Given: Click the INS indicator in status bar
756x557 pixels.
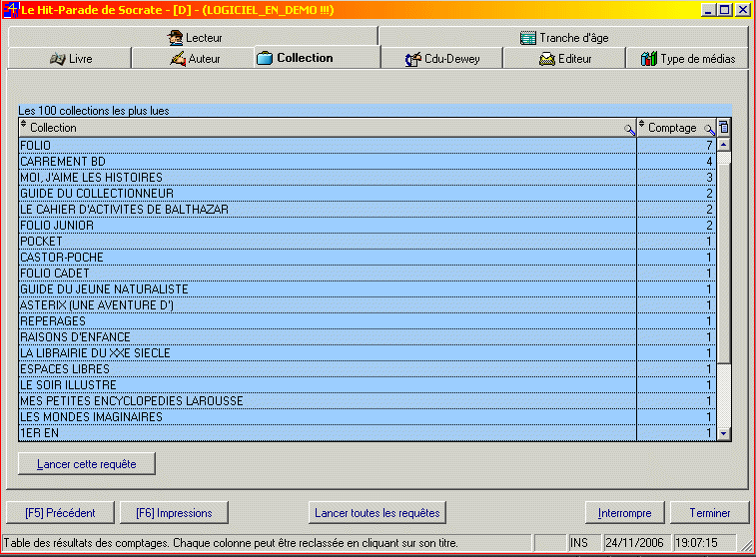Looking at the screenshot, I should click(584, 543).
